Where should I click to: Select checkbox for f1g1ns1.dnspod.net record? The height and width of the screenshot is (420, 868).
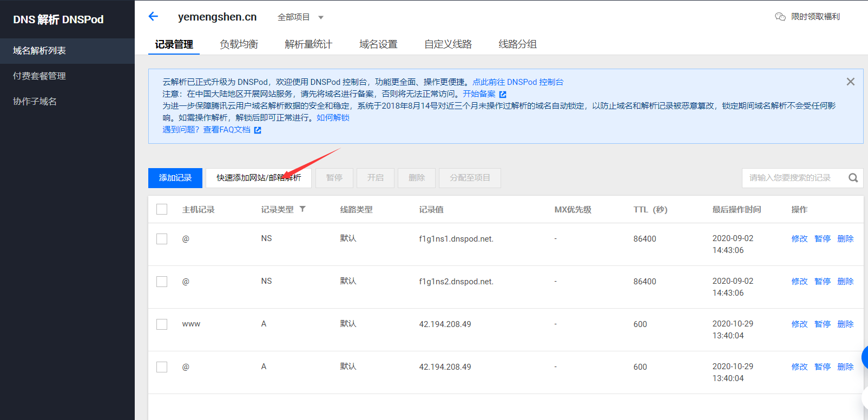(x=162, y=239)
